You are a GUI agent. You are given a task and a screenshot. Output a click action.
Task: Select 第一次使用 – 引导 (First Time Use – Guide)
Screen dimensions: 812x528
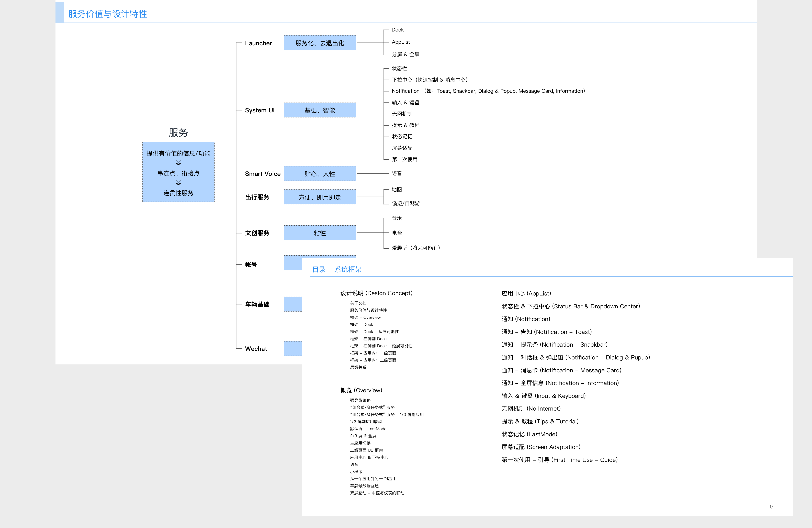(560, 460)
